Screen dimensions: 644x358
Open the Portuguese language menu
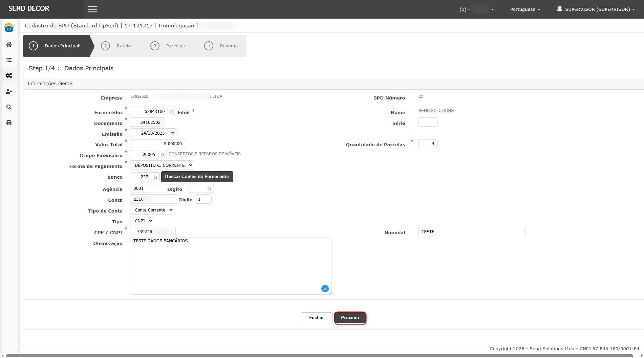[x=525, y=9]
